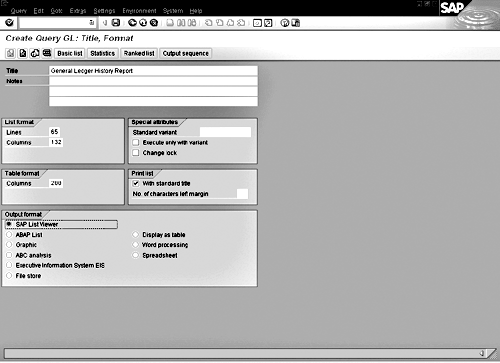
Task: Collapse the command field with arrow
Action: coord(105,23)
